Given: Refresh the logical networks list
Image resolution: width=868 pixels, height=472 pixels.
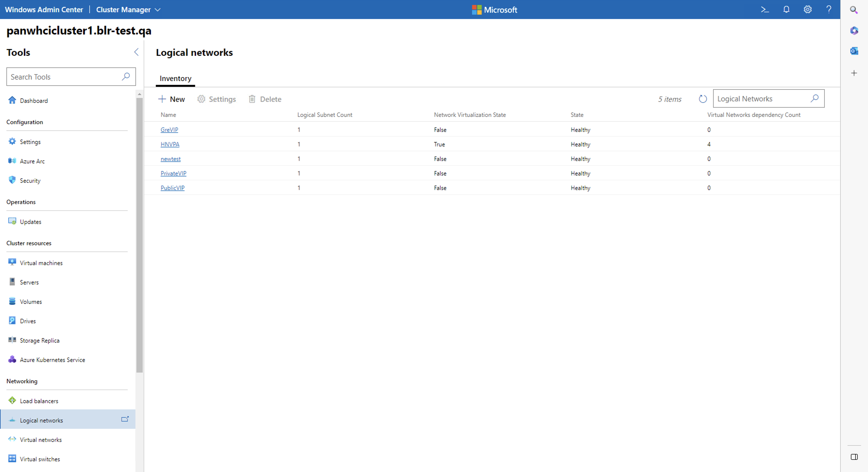Looking at the screenshot, I should click(703, 99).
